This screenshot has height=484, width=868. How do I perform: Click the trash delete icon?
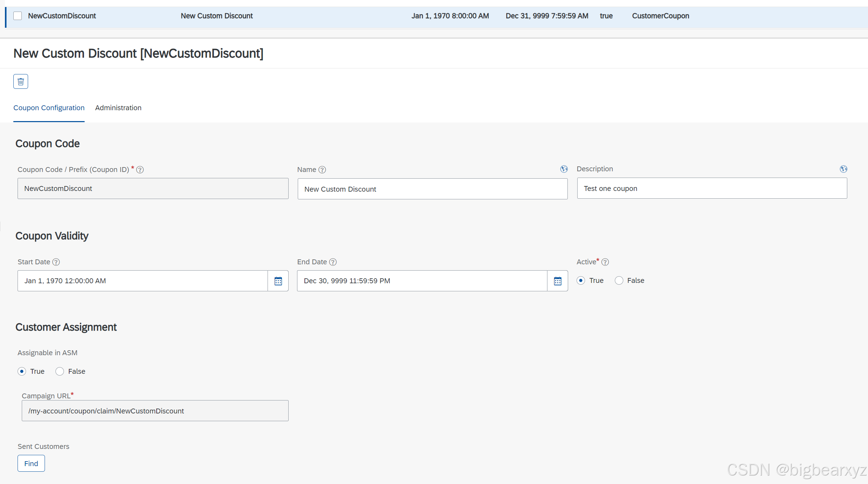click(x=21, y=82)
